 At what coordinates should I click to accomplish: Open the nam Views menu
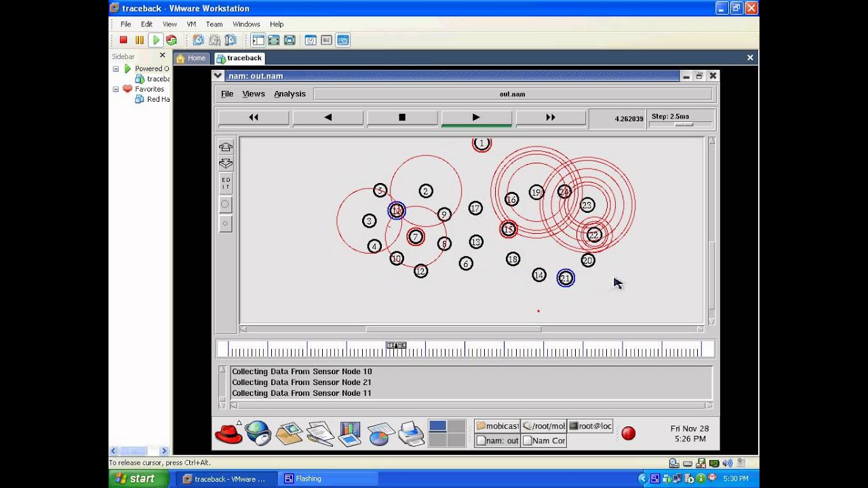tap(254, 94)
